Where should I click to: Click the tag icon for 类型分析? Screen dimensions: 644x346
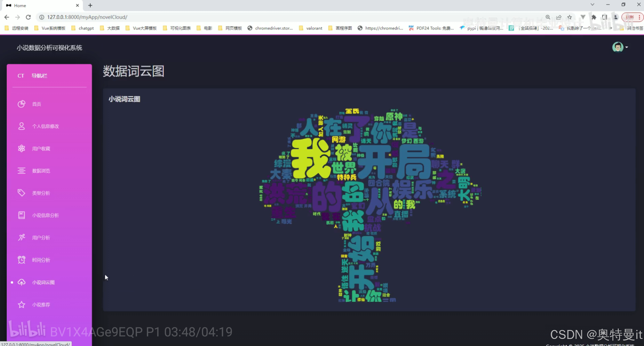pos(21,193)
